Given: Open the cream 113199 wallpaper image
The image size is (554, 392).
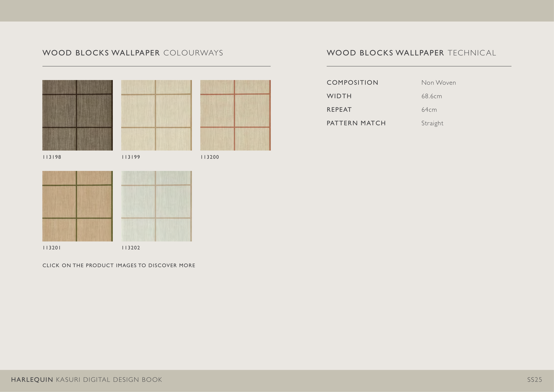Looking at the screenshot, I should 156,115.
